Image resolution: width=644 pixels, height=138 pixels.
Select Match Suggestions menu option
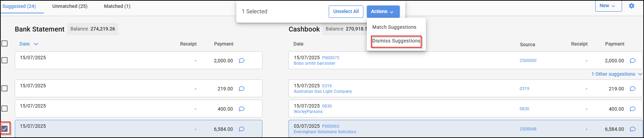coord(394,27)
